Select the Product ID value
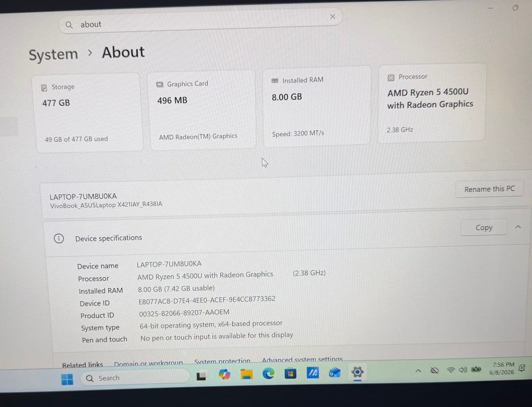This screenshot has width=532, height=407. [184, 313]
